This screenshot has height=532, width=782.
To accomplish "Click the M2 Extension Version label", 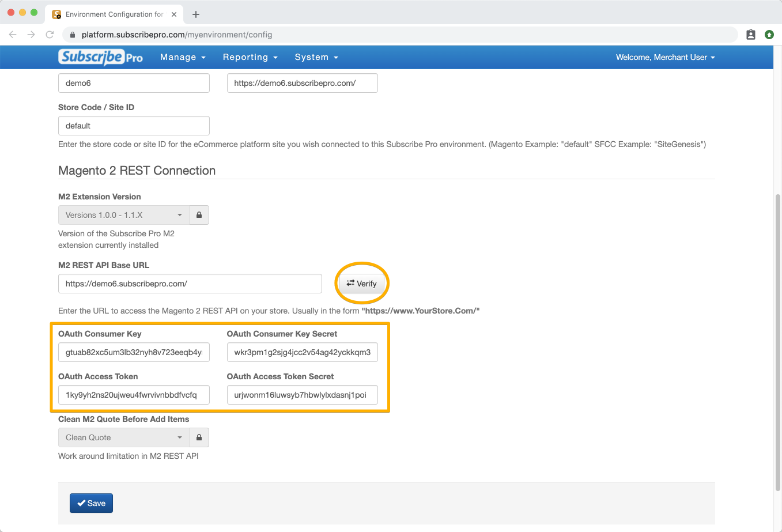I will point(100,197).
